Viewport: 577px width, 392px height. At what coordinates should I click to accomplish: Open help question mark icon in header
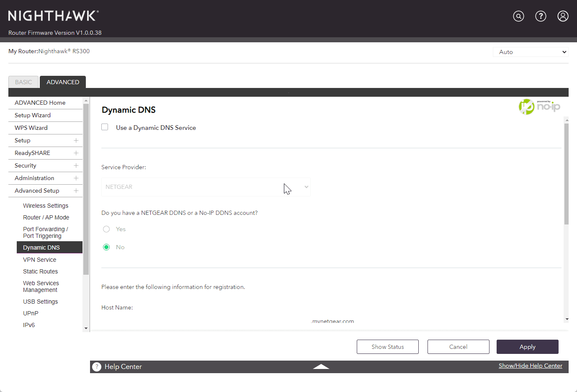(x=541, y=16)
